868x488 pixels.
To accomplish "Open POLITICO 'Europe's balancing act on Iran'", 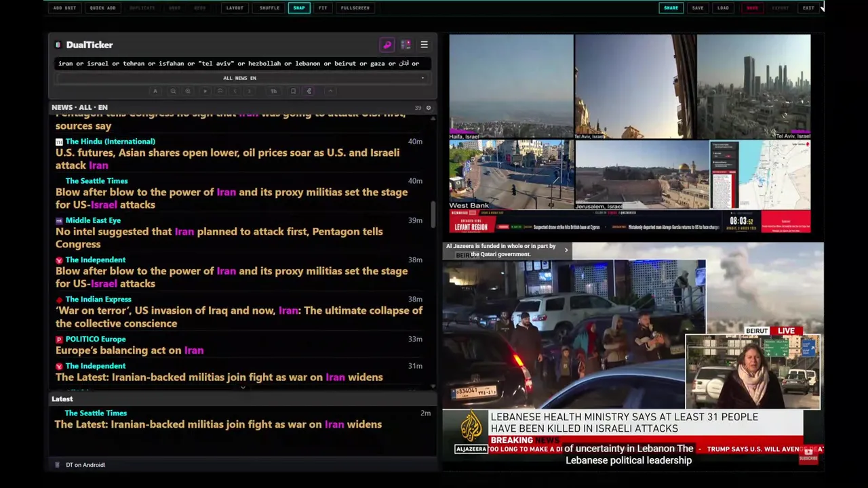I will click(x=130, y=350).
